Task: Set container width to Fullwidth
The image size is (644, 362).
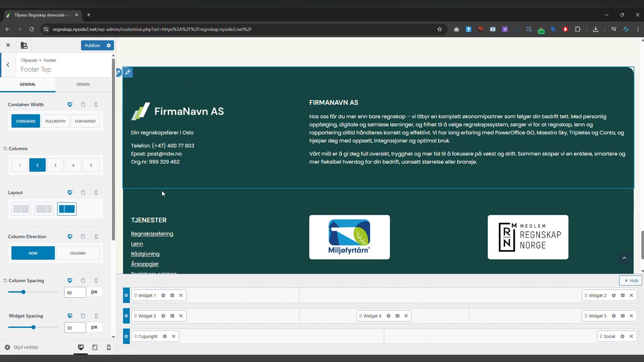Action: [55, 121]
